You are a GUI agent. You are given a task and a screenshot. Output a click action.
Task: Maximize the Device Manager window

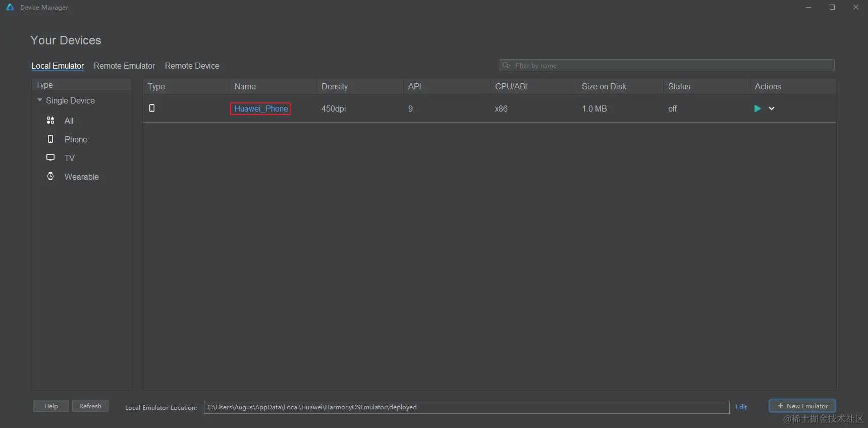coord(832,7)
